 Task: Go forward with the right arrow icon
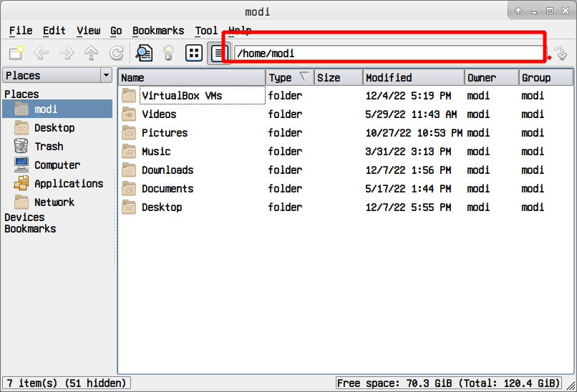coord(67,53)
